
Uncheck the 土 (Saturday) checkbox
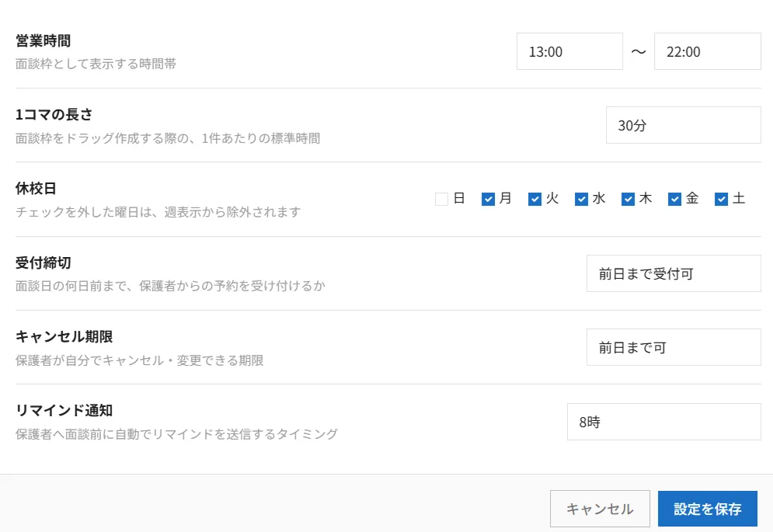[x=721, y=199]
